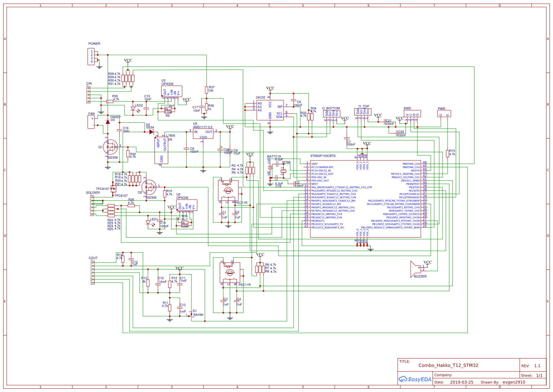Click the AMS1117-3.3 regulator U5 symbol
The width and height of the screenshot is (553, 392).
point(203,133)
